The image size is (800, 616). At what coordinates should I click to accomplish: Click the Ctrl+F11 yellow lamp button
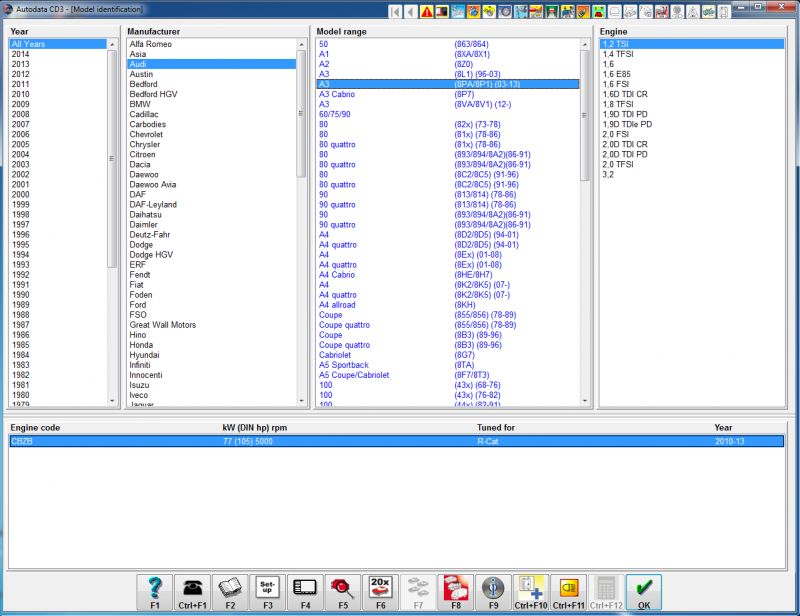click(x=569, y=592)
